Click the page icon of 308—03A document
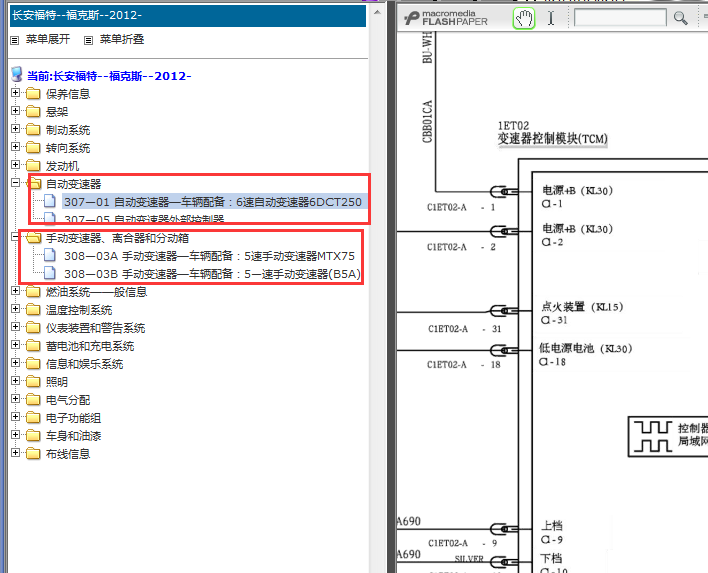Image resolution: width=708 pixels, height=573 pixels. (x=50, y=255)
